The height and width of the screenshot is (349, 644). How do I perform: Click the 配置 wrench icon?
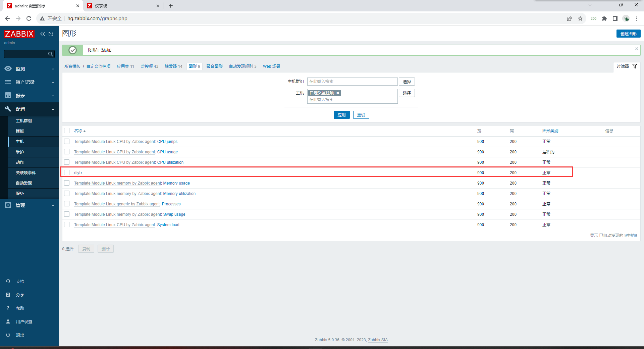(8, 109)
